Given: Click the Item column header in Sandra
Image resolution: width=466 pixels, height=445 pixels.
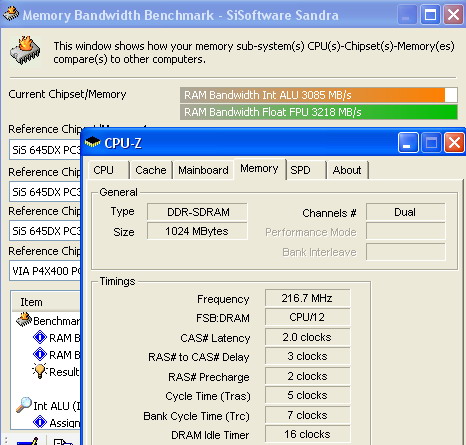Looking at the screenshot, I should (46, 302).
